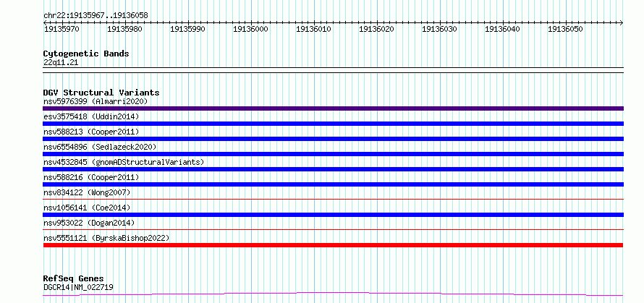Click the thin red nsv834122 variant line
644x303 pixels.
(x=333, y=199)
